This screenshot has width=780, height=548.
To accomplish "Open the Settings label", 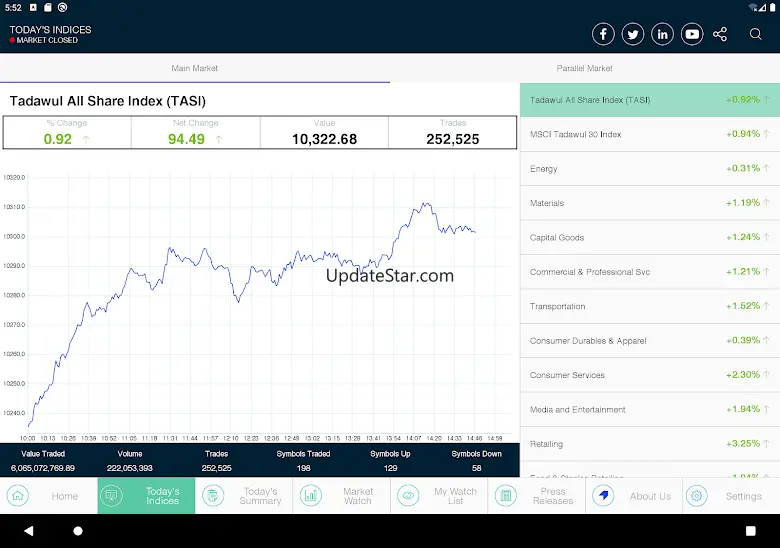I will (x=743, y=496).
